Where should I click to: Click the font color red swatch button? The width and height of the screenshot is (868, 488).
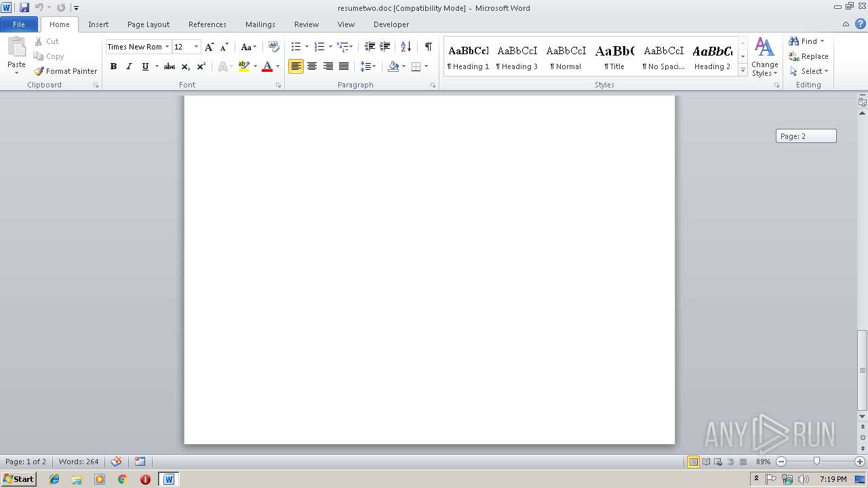tap(267, 66)
